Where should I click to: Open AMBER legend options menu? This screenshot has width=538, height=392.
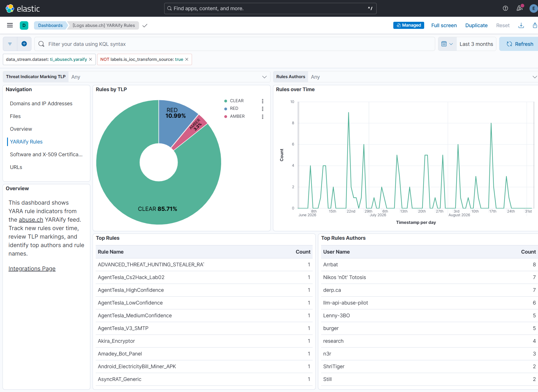tap(262, 117)
